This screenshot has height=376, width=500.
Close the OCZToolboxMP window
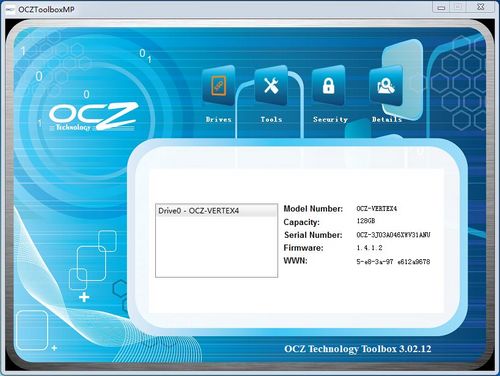[480, 7]
